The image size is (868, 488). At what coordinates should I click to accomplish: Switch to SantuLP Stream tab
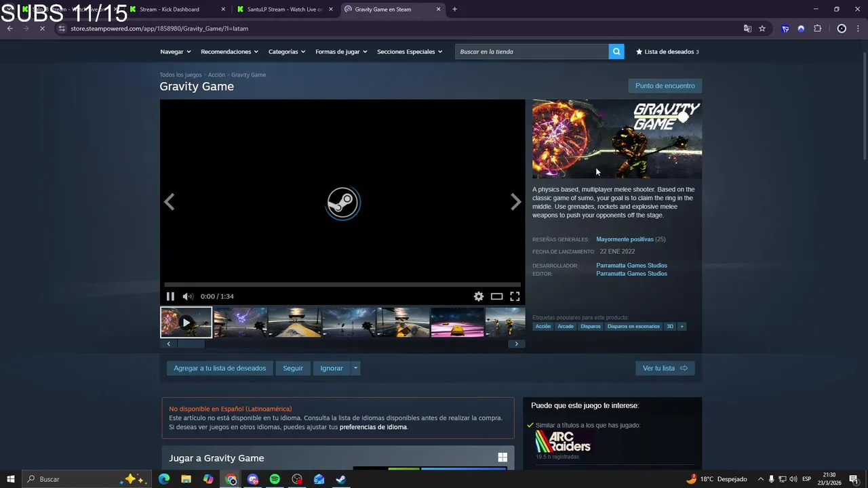(x=285, y=9)
